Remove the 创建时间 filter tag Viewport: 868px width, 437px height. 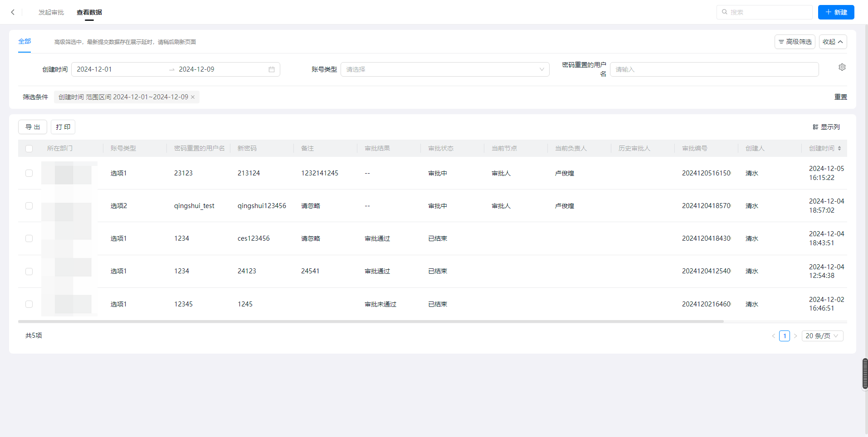pyautogui.click(x=193, y=97)
